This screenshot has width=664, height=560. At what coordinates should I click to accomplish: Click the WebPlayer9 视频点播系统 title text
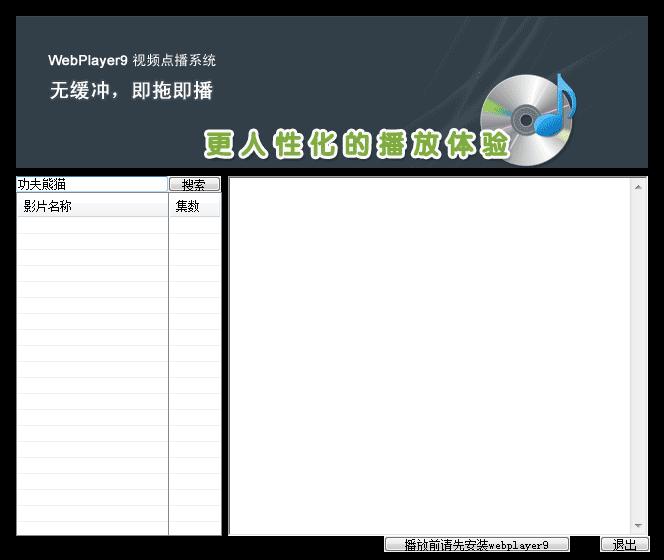[132, 60]
